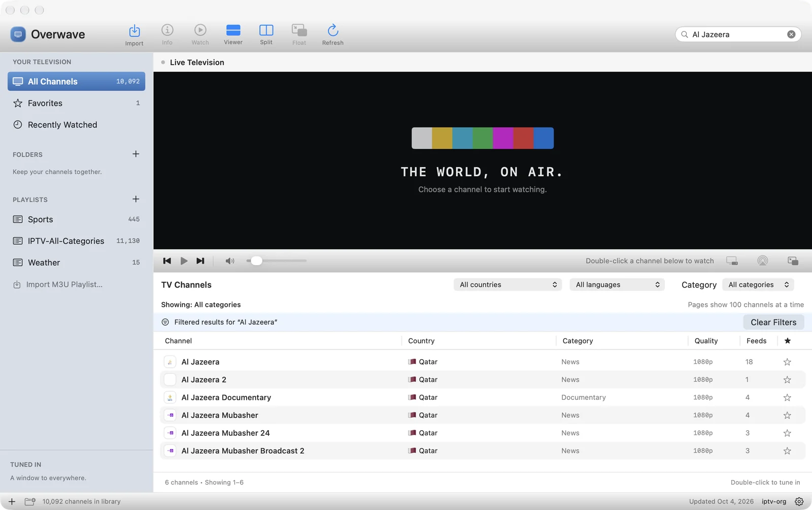This screenshot has height=510, width=812.
Task: Click the filter icon beside Filtered results
Action: (165, 322)
